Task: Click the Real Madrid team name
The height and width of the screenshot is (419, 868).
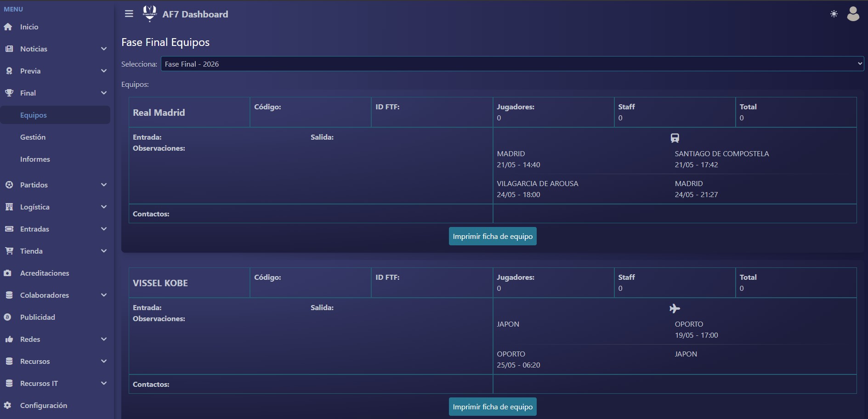Action: 159,113
